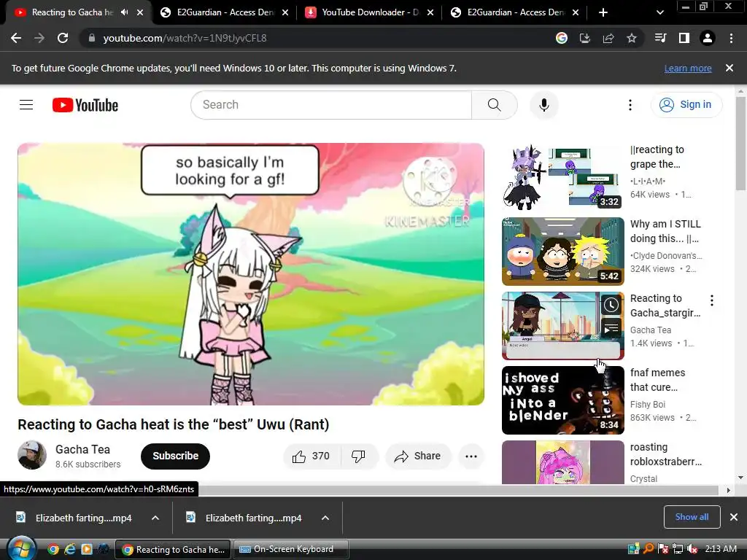Open YouTube settings three-dot menu
This screenshot has height=560, width=747.
[x=630, y=105]
